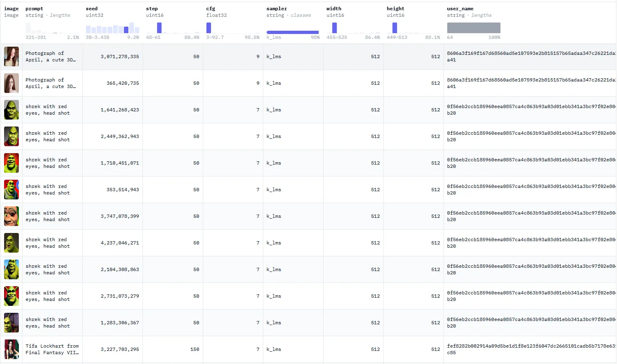Screen dimensions: 618x364
Task: Click the 'string · classes' type label under sampler
Action: tap(289, 15)
